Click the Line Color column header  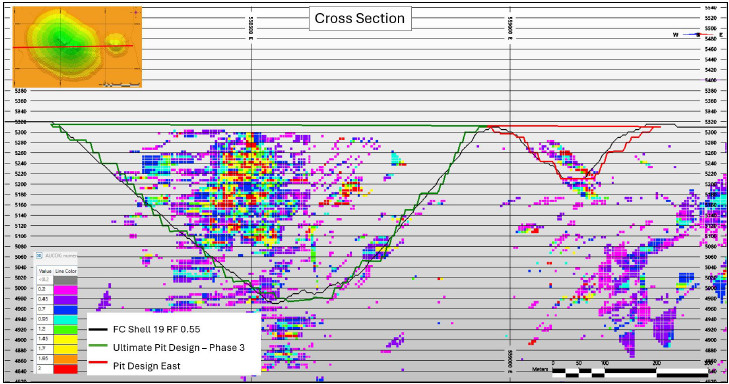point(66,271)
